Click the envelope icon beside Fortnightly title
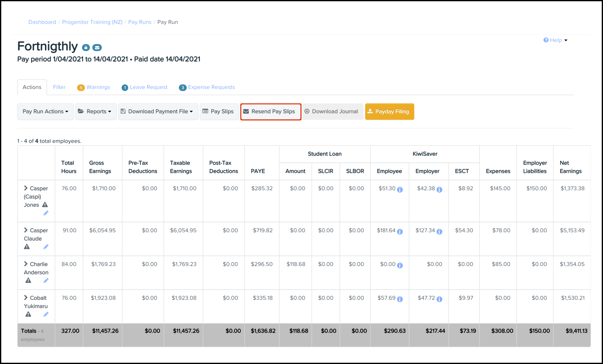 tap(97, 47)
